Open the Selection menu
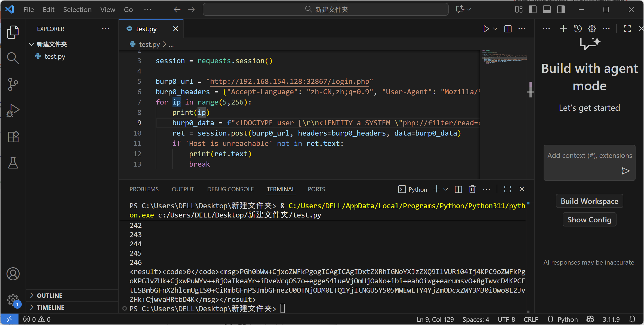This screenshot has height=325, width=644. pos(77,10)
